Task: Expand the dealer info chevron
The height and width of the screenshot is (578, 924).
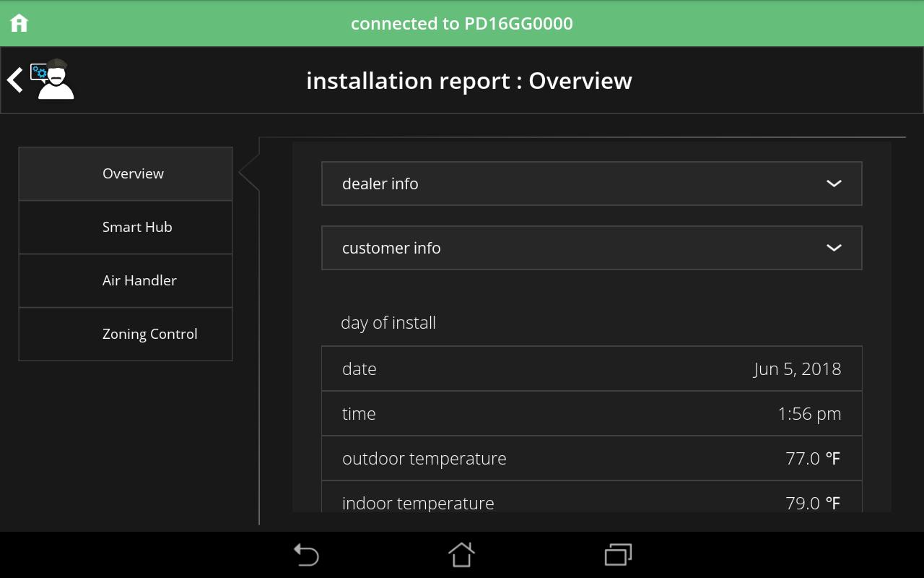Action: coord(834,184)
